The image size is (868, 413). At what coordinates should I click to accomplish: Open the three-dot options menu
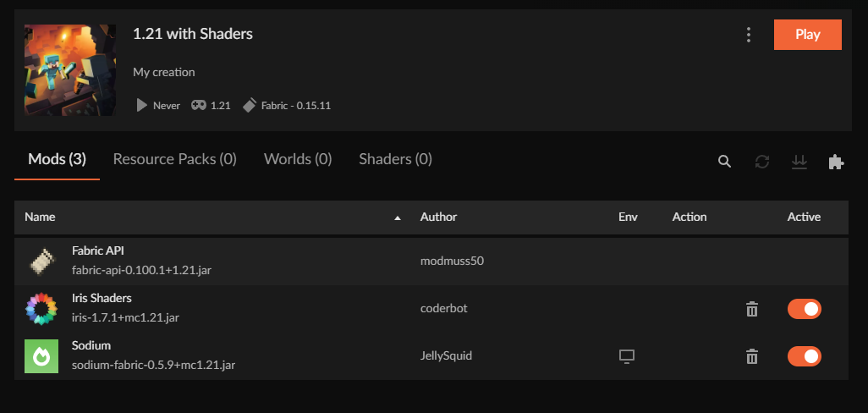click(749, 35)
